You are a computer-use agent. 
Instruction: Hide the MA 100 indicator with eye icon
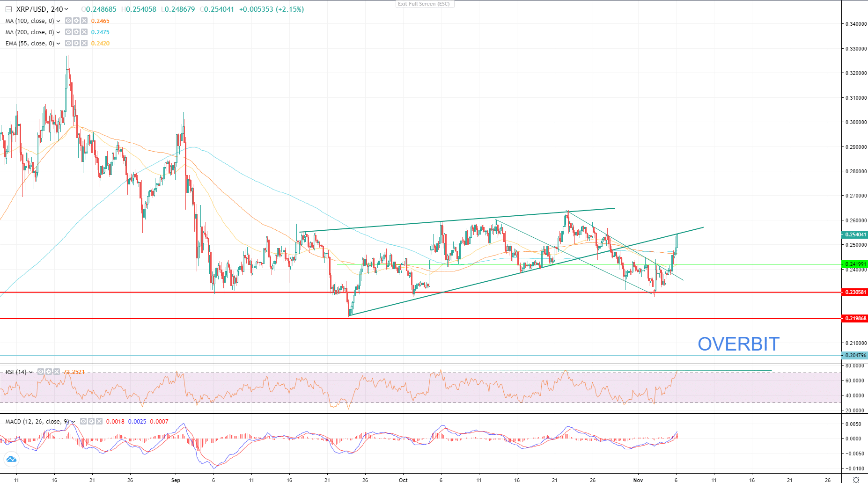(x=68, y=21)
